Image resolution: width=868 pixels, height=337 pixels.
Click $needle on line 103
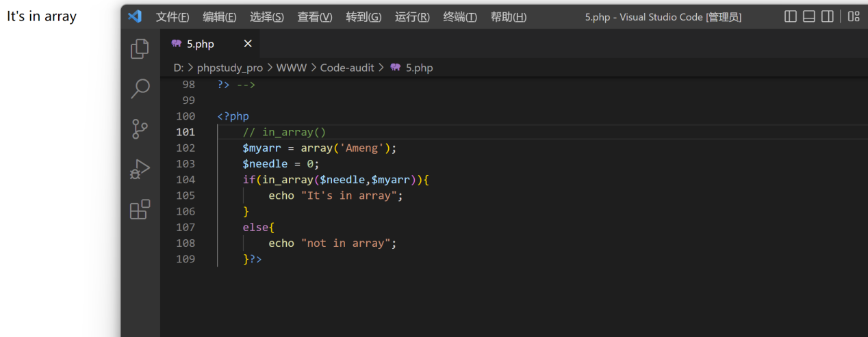(265, 164)
